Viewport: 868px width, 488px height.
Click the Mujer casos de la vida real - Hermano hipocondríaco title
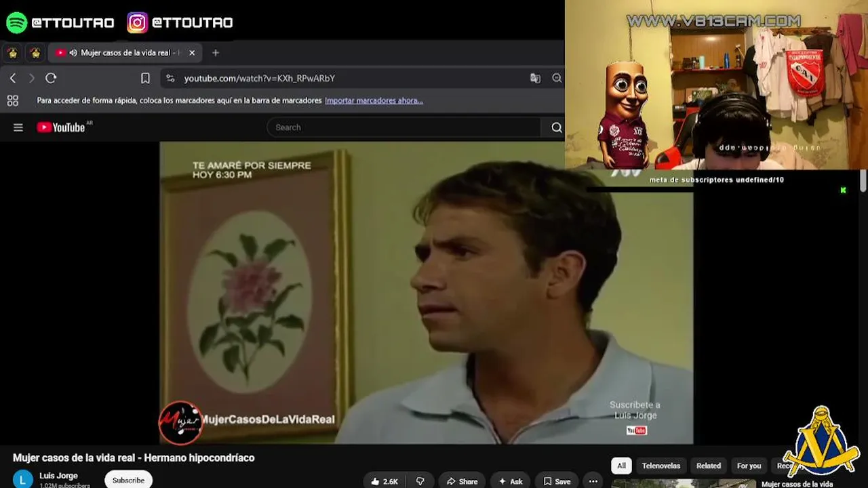tap(134, 457)
